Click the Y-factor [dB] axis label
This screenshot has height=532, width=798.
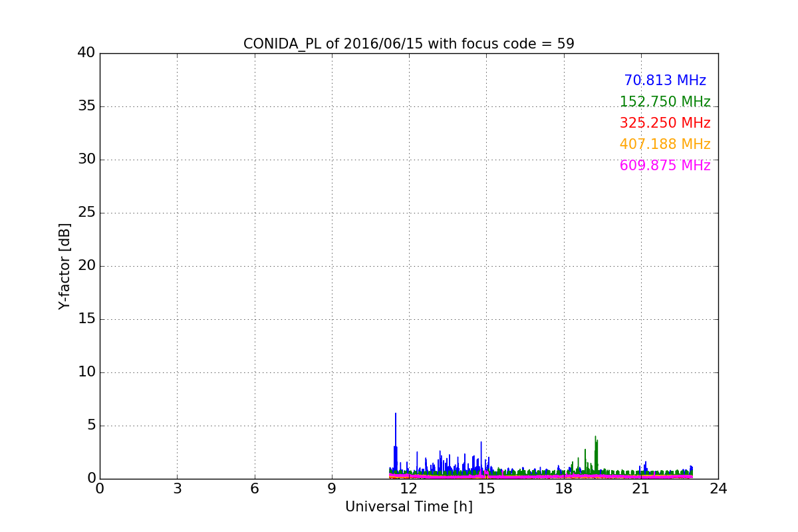(65, 266)
